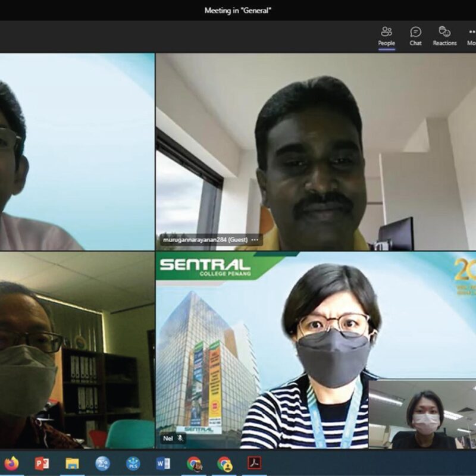The image size is (476, 476).
Task: Select murugannarayanan284's video tile
Action: pos(316,152)
